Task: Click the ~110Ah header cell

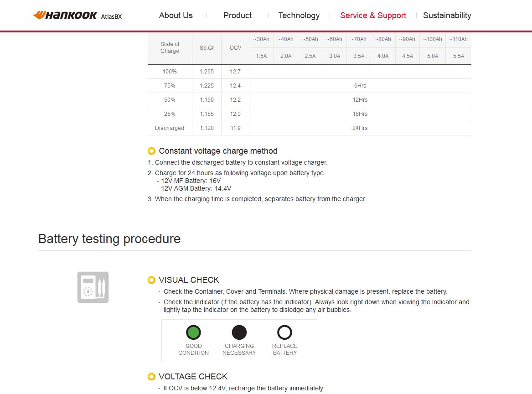Action: pyautogui.click(x=458, y=39)
